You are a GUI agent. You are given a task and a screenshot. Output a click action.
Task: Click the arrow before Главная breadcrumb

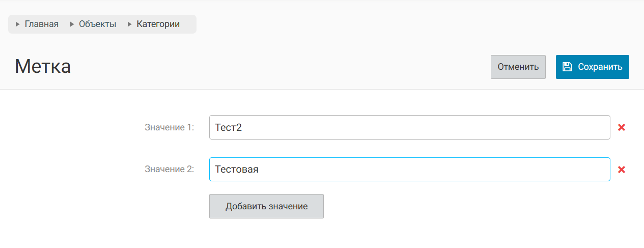[18, 24]
